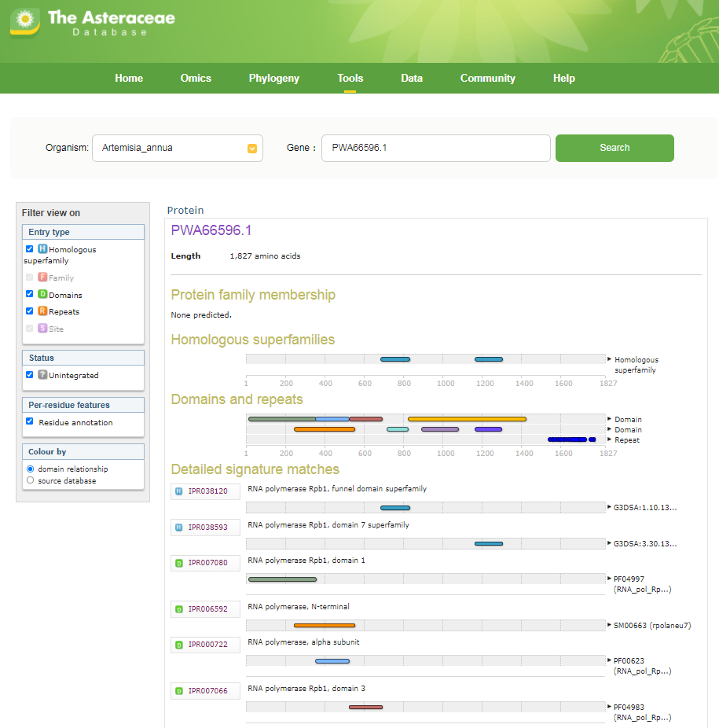Open the Omics menu
Image resolution: width=719 pixels, height=728 pixels.
coord(196,78)
